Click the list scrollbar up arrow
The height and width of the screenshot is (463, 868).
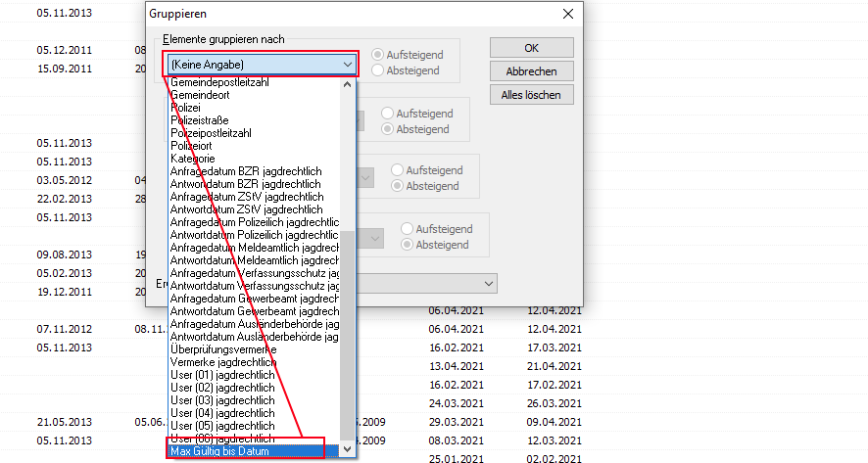(x=348, y=84)
